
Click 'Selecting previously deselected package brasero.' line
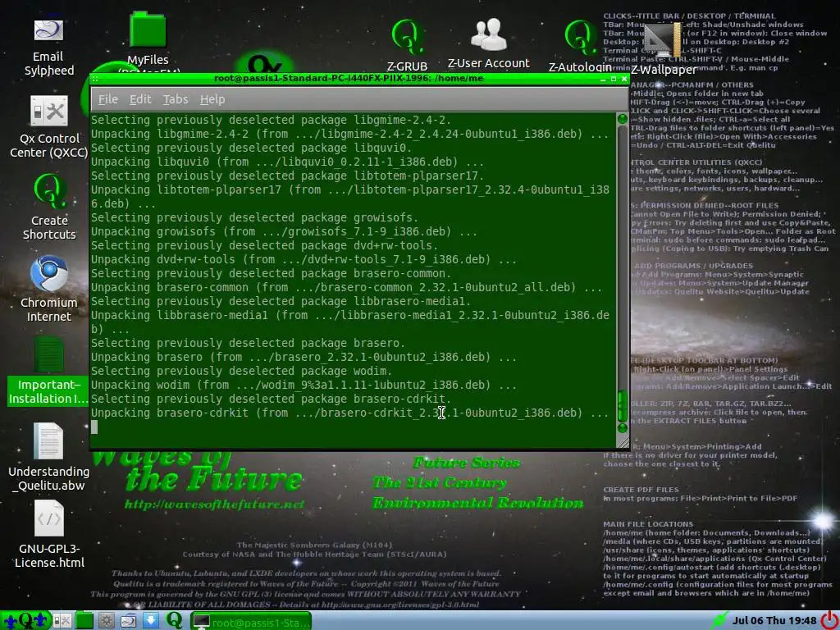click(x=248, y=344)
